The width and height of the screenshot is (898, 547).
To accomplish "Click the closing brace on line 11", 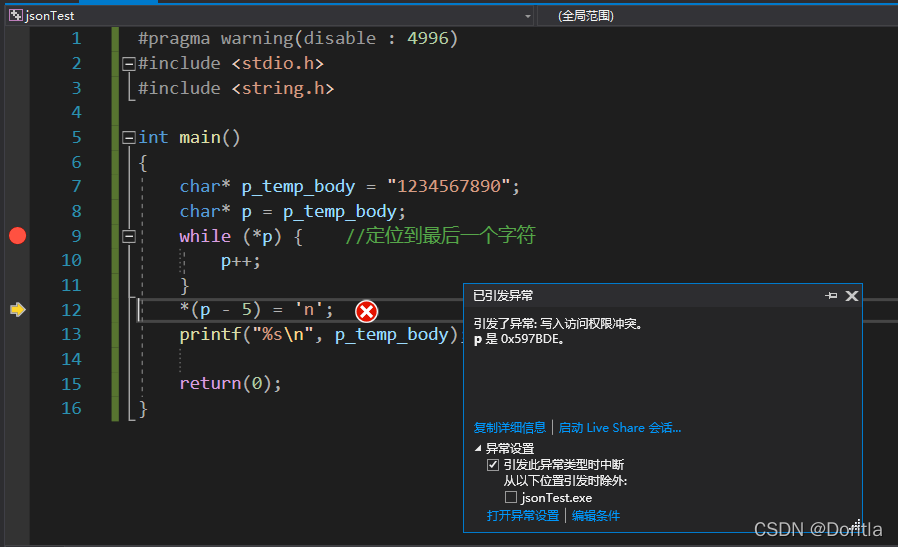I will point(184,285).
